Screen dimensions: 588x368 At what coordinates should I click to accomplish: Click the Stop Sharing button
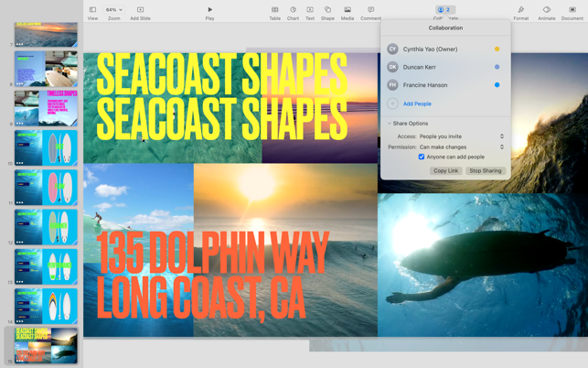point(486,171)
